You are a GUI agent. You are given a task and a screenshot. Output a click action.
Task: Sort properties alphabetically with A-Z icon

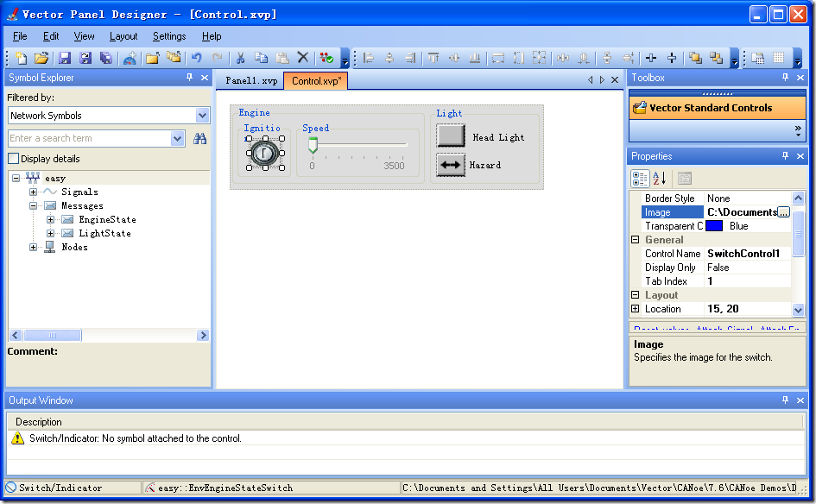coord(660,179)
